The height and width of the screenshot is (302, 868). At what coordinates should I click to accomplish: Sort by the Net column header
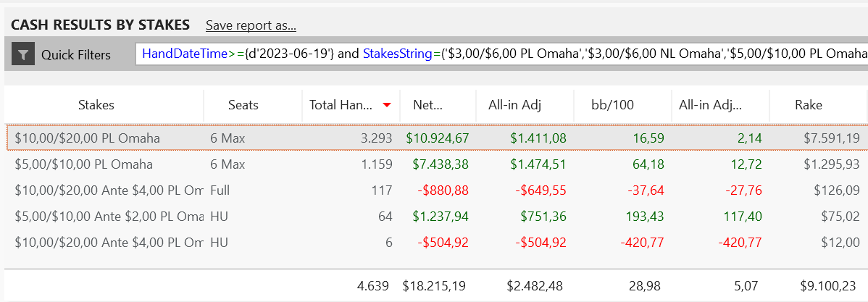tap(427, 105)
